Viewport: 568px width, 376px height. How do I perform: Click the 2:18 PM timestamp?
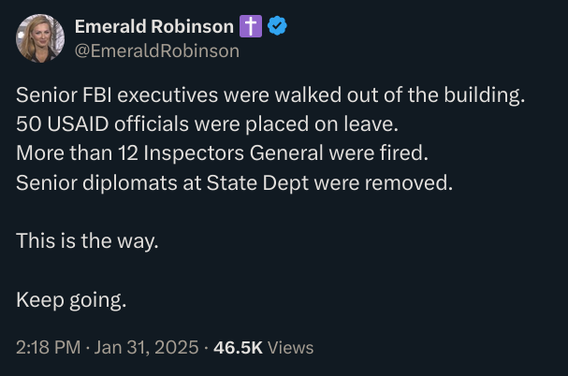tap(49, 347)
